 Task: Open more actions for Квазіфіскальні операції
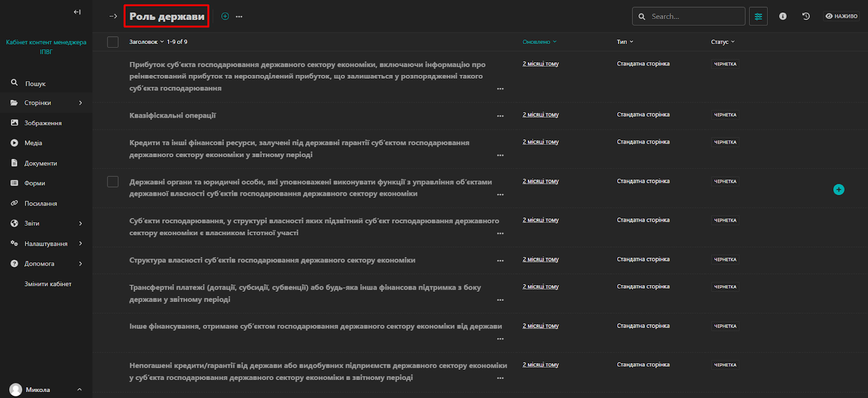tap(500, 116)
